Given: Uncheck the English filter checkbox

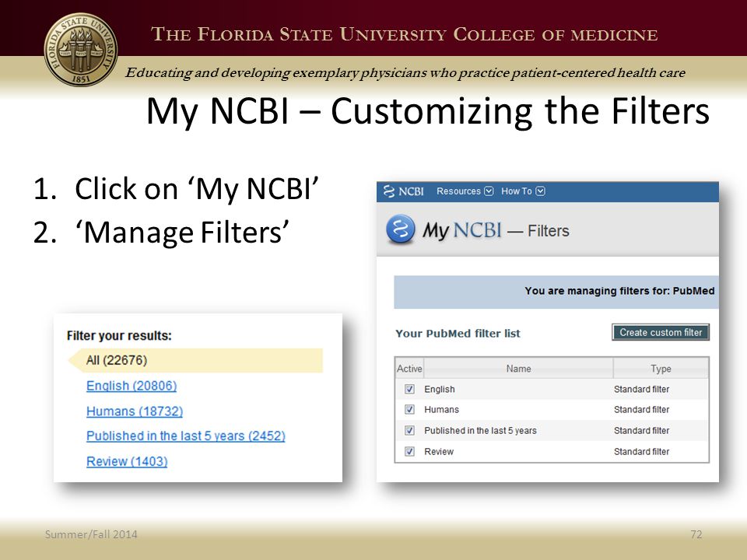Looking at the screenshot, I should click(x=409, y=389).
